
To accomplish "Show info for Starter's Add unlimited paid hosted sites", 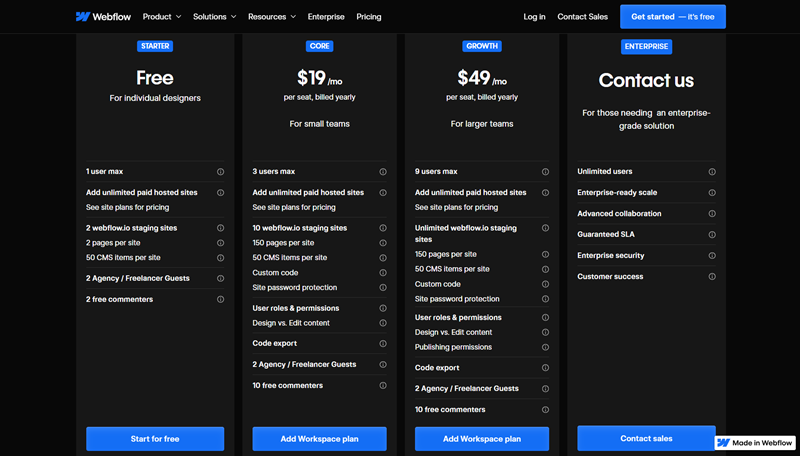I will pyautogui.click(x=220, y=193).
